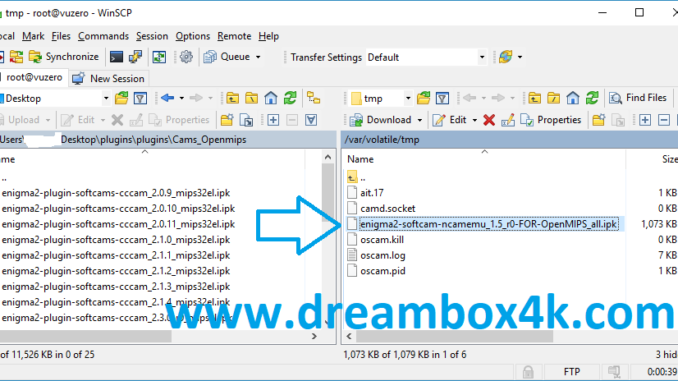This screenshot has height=381, width=678.
Task: Open the terminal console icon
Action: point(116,57)
